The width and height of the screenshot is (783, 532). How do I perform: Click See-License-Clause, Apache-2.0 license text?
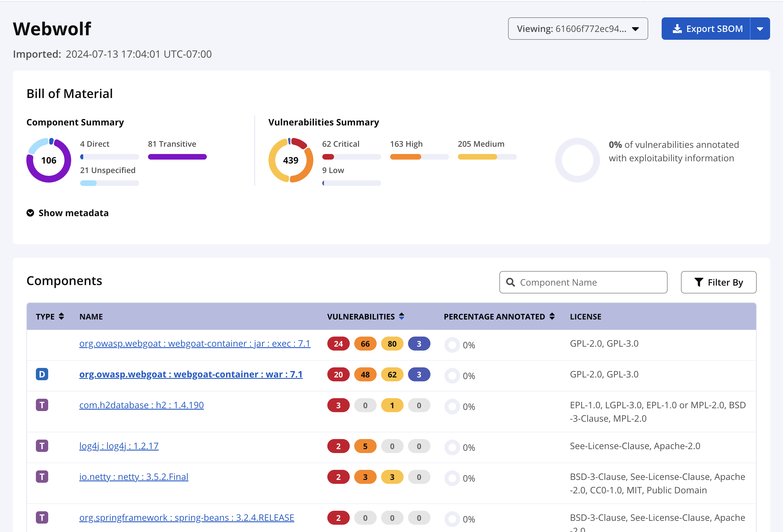point(635,446)
